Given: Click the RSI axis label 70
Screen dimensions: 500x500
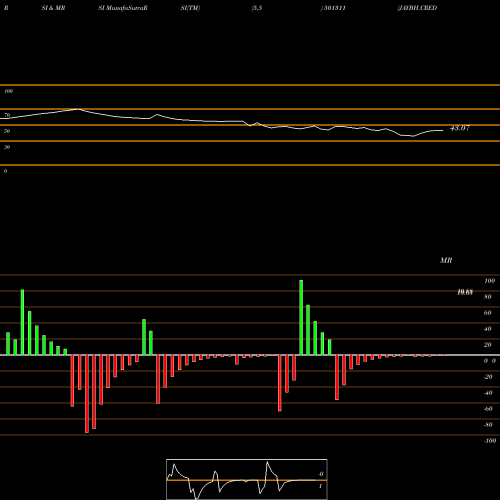Looking at the screenshot, I should [7, 115].
